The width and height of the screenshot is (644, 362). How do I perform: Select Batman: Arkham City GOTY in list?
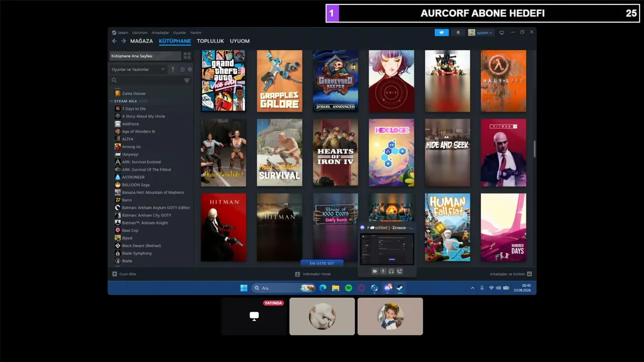pos(146,215)
